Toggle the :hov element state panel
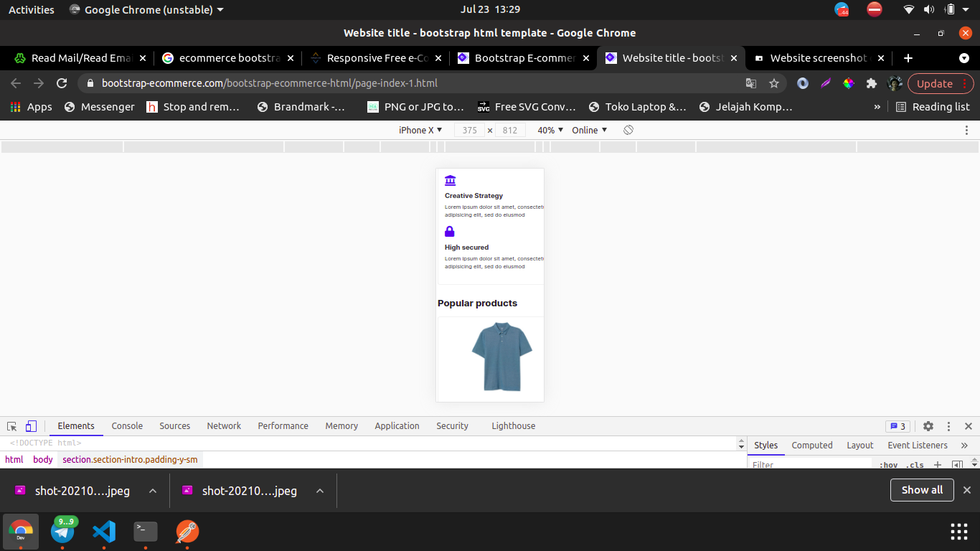Viewport: 980px width, 551px height. tap(890, 465)
